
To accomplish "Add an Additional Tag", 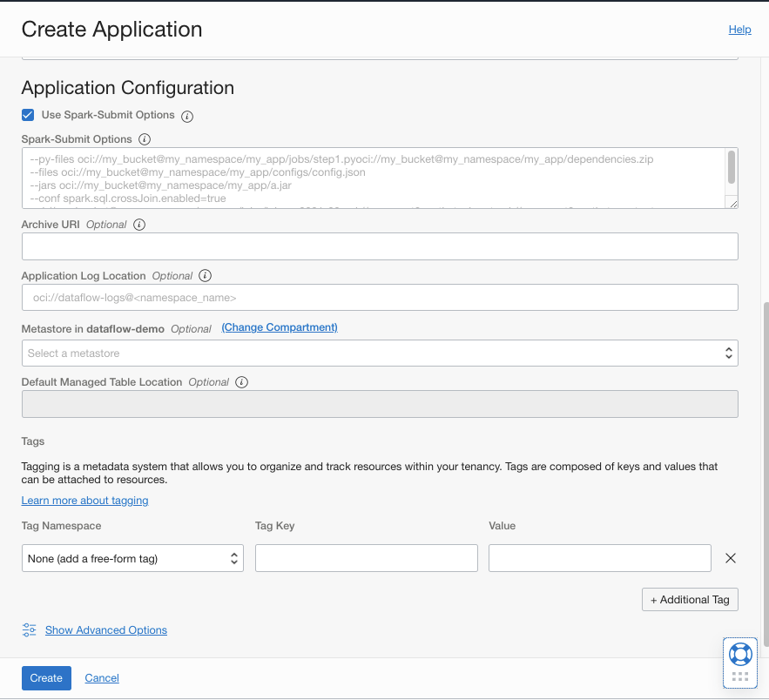I will click(690, 599).
